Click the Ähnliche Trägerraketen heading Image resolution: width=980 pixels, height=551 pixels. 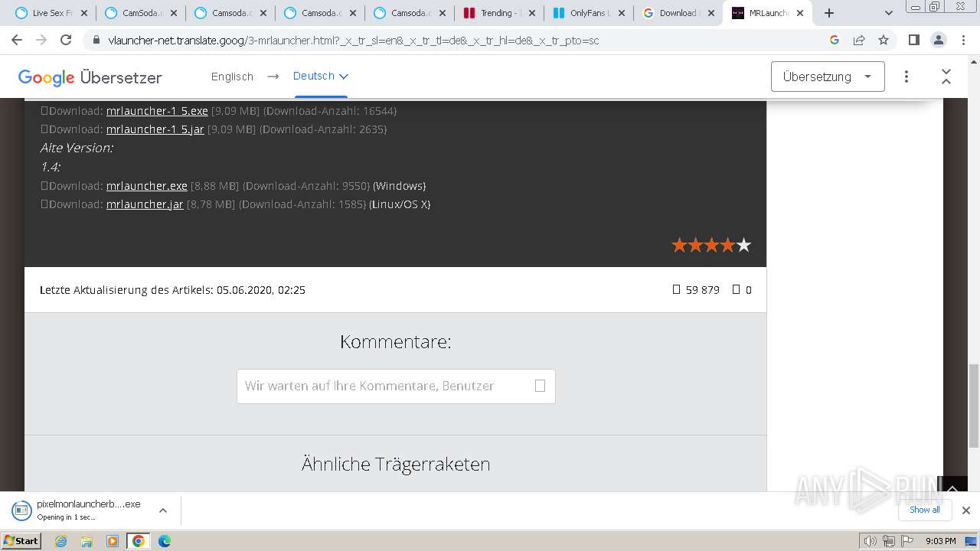coord(395,464)
